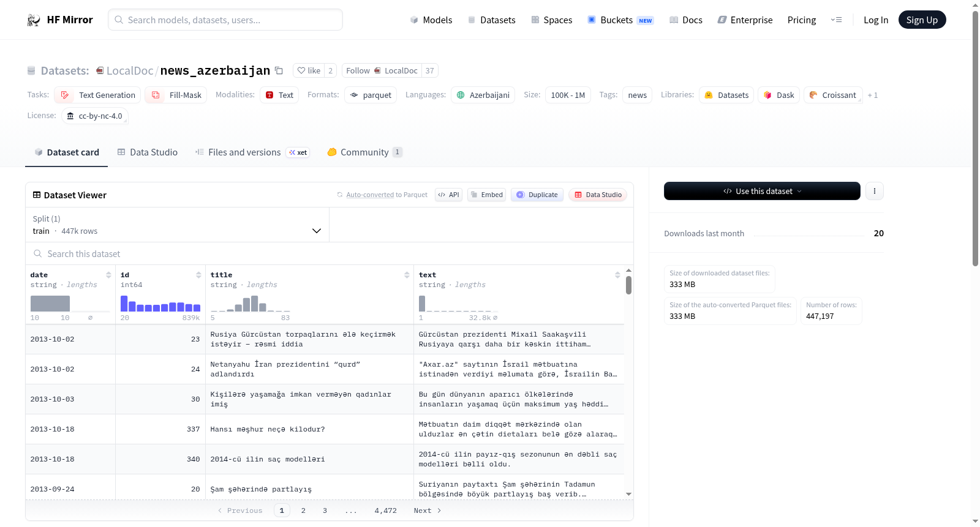Open Enterprise in the top navigation

pyautogui.click(x=745, y=20)
